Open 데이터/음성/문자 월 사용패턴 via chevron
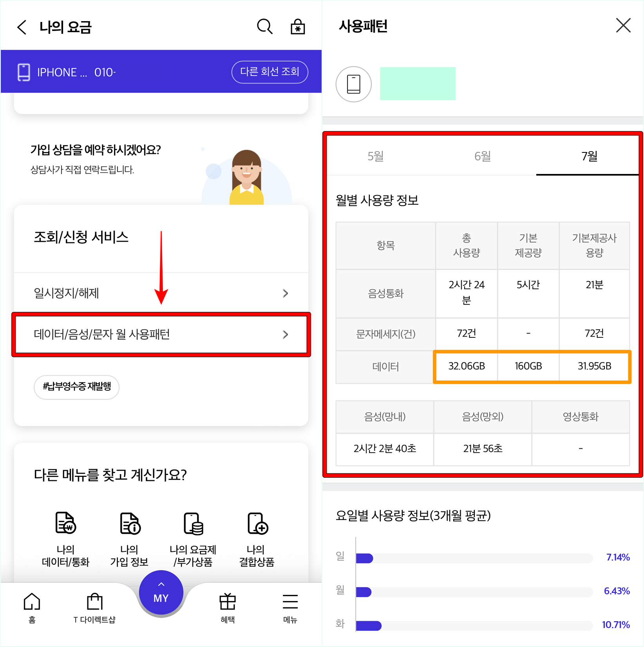 point(286,334)
